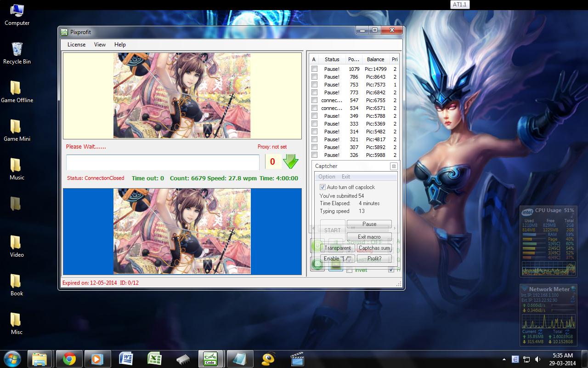The width and height of the screenshot is (588, 368).
Task: Click the network tray icon
Action: tap(526, 359)
